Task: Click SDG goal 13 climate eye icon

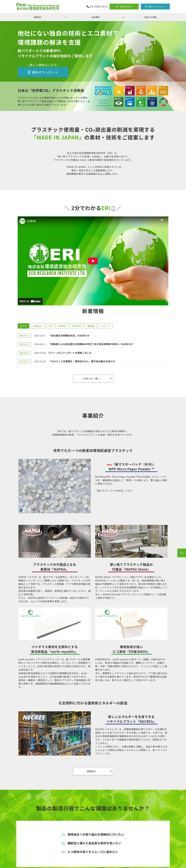Action: [118, 102]
